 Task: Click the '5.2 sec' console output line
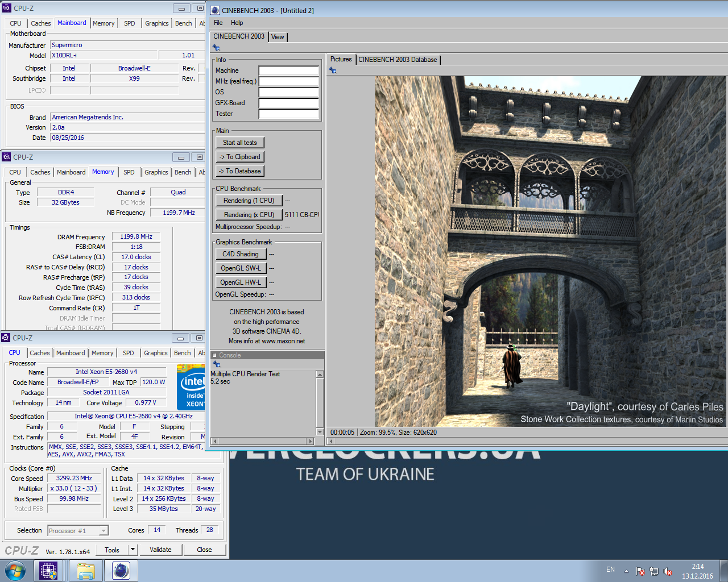(x=221, y=381)
